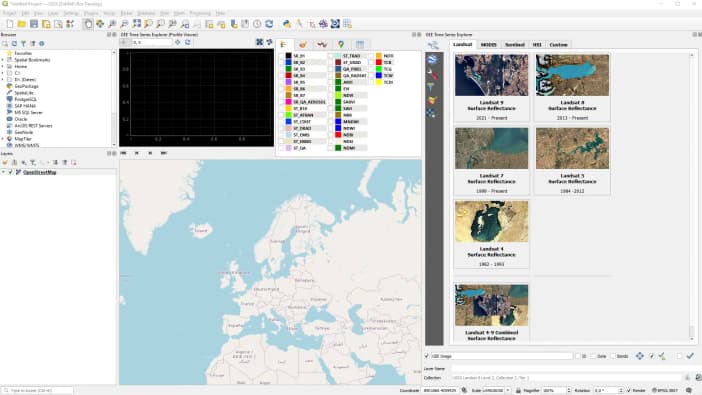Toggle the Render checkbox in the status bar

pyautogui.click(x=629, y=391)
